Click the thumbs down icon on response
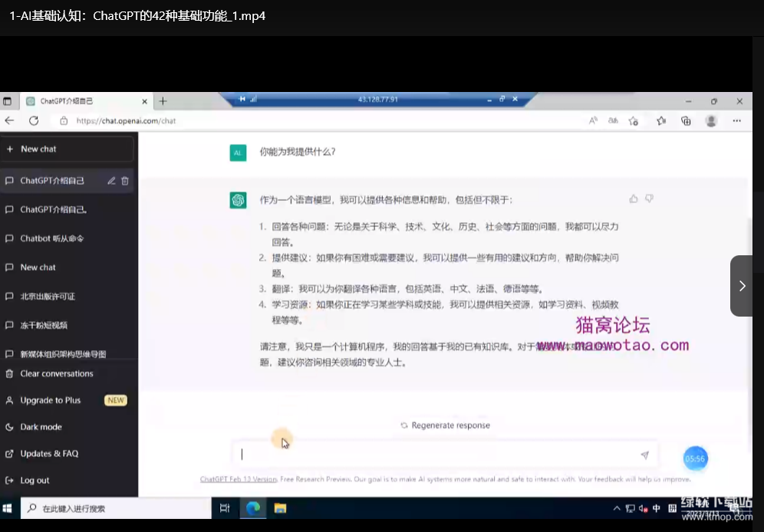This screenshot has width=764, height=532. coord(649,199)
